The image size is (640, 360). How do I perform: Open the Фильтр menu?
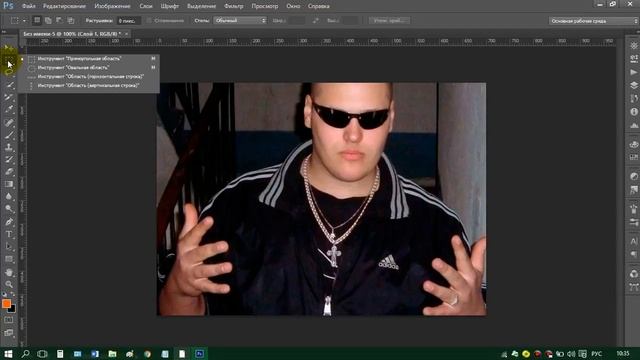click(234, 6)
